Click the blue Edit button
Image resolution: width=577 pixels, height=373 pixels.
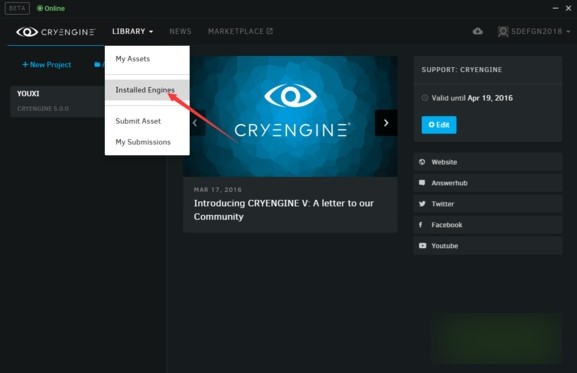(439, 125)
